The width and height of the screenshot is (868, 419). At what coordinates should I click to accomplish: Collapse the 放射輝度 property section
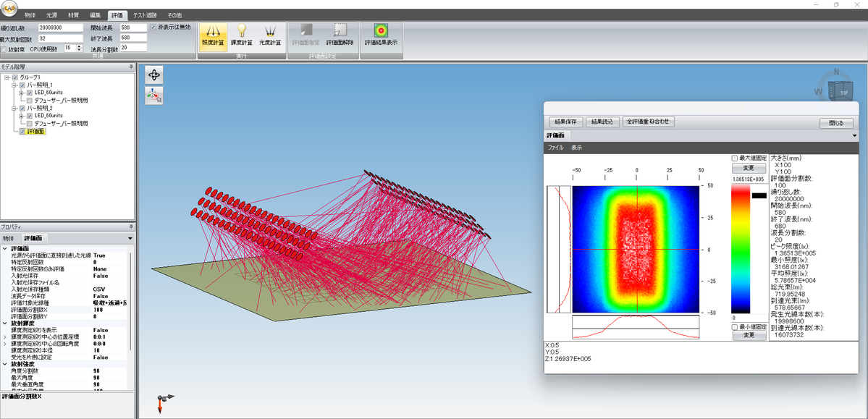pyautogui.click(x=5, y=323)
